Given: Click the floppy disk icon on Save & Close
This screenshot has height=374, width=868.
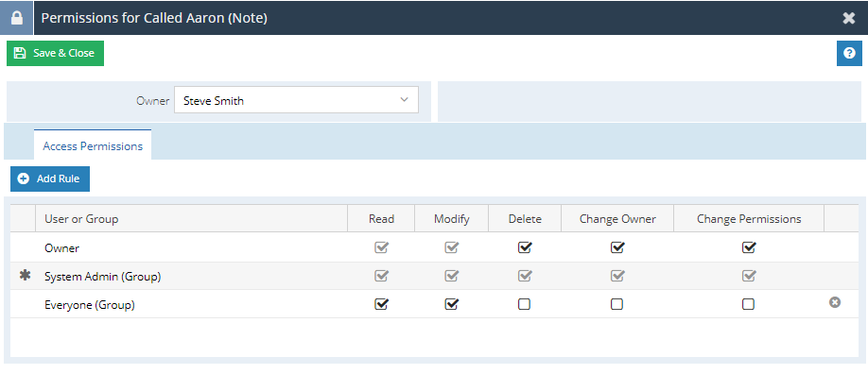Looking at the screenshot, I should tap(20, 53).
